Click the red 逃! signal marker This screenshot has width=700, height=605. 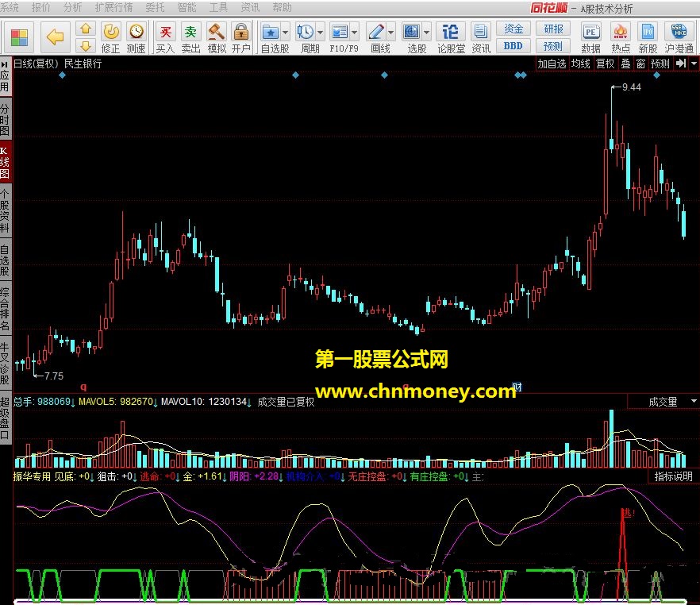629,514
